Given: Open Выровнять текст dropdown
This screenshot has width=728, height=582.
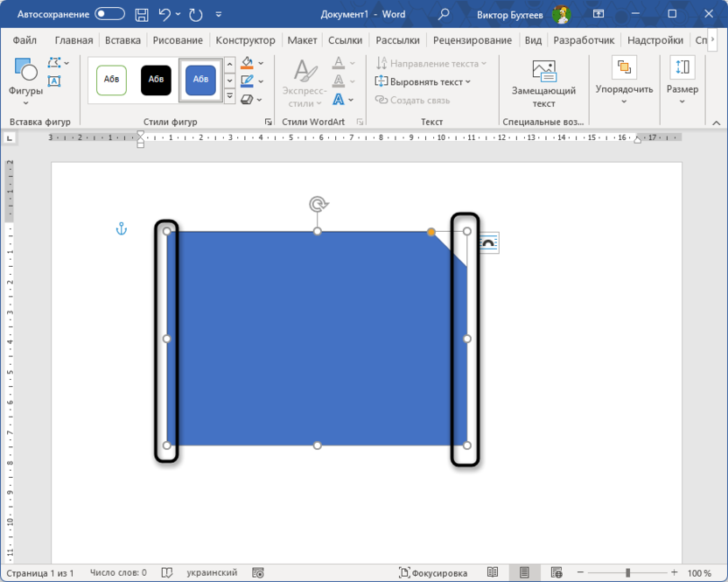Looking at the screenshot, I should pos(423,81).
